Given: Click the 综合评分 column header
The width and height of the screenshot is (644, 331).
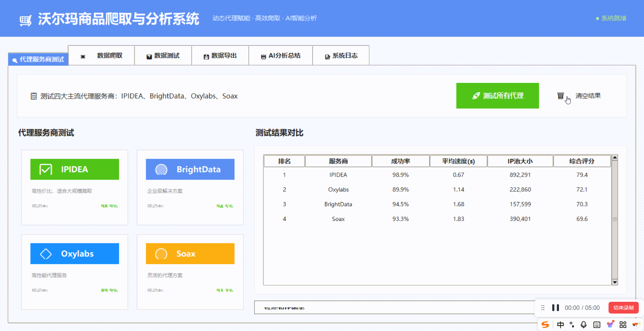Looking at the screenshot, I should pos(582,161).
